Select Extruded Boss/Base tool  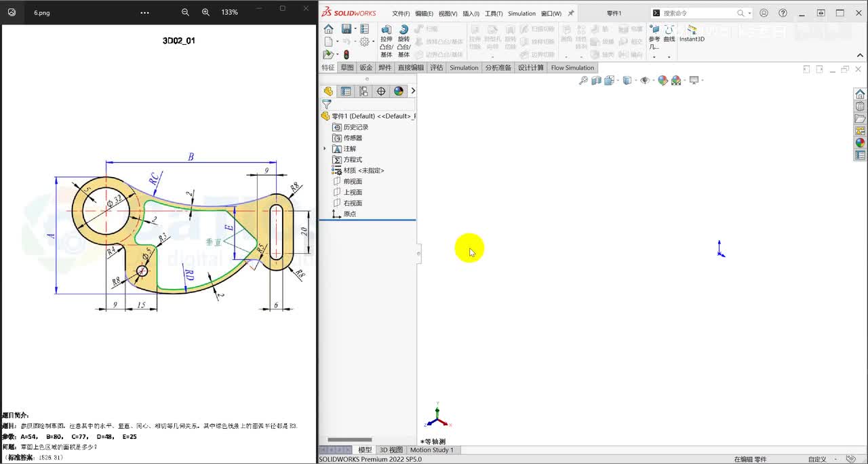pos(386,41)
